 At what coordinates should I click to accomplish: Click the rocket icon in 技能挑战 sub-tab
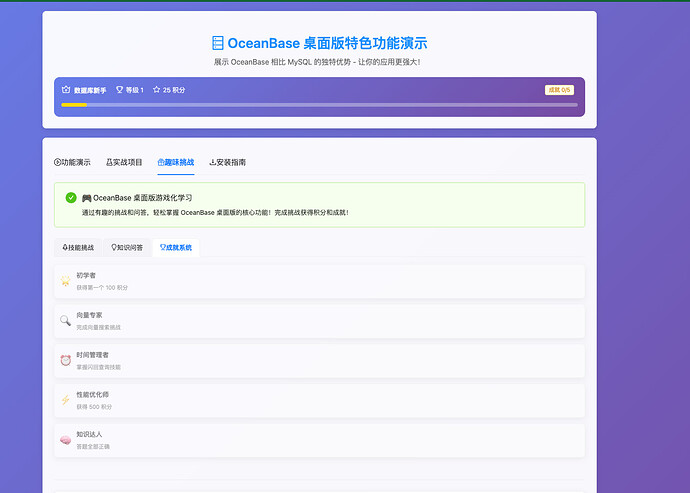coord(65,247)
